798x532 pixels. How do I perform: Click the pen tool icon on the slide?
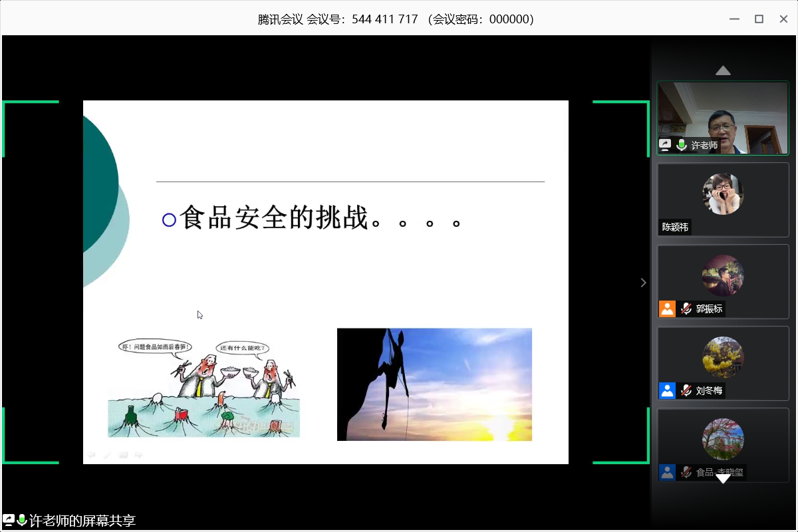coord(107,455)
